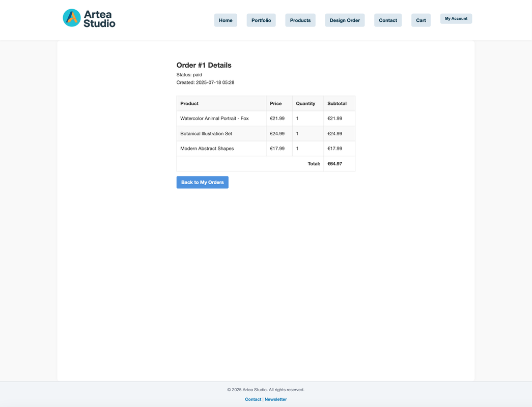Click the €64.97 total amount
This screenshot has width=532, height=407.
335,163
